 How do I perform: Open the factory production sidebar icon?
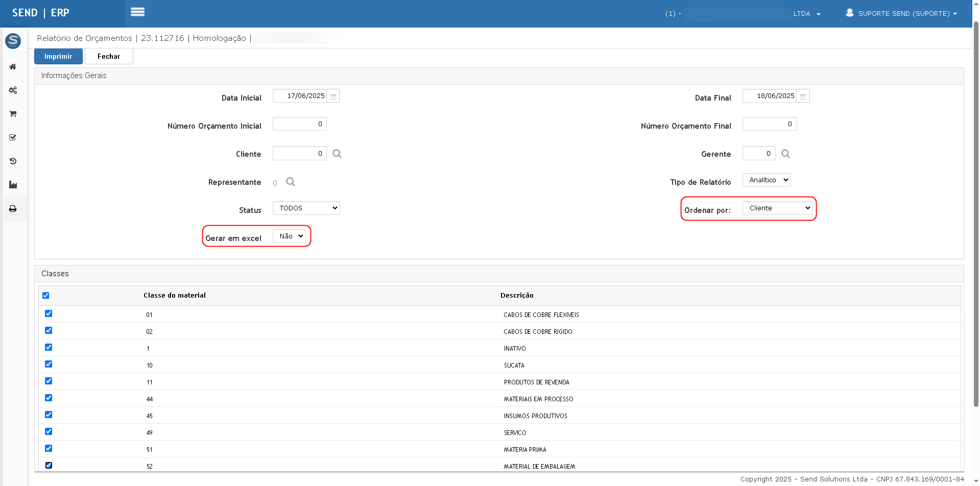13,185
